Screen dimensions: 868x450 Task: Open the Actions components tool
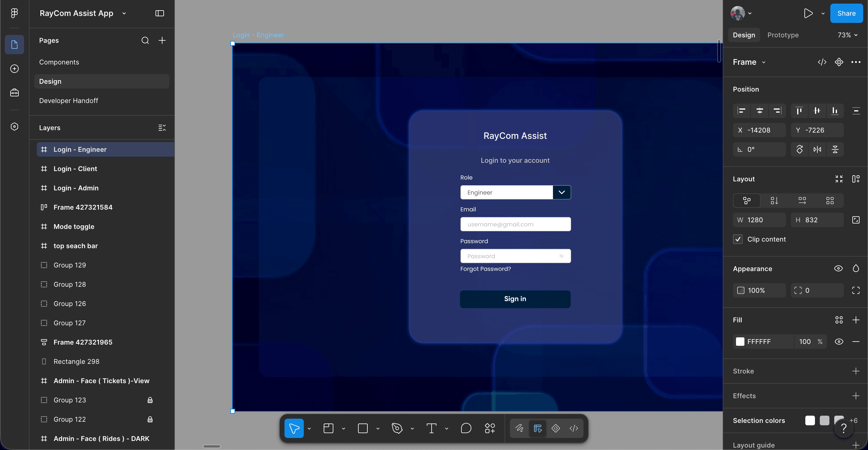click(x=489, y=428)
